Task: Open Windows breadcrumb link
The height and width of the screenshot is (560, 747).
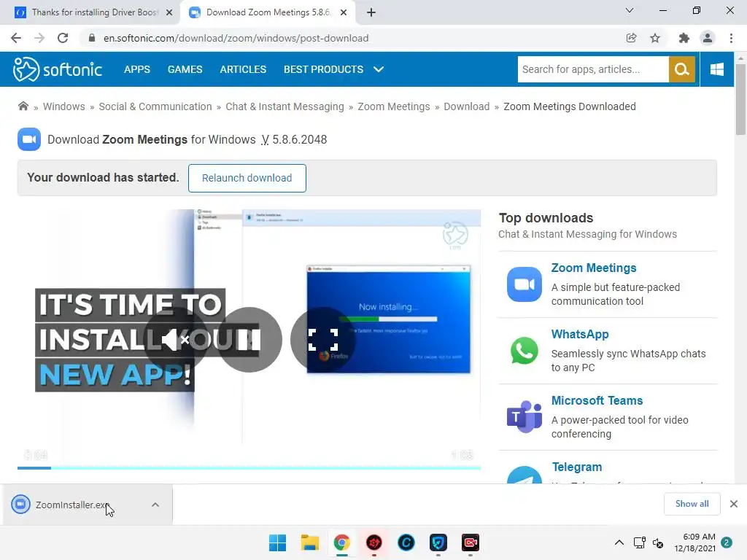Action: (64, 106)
